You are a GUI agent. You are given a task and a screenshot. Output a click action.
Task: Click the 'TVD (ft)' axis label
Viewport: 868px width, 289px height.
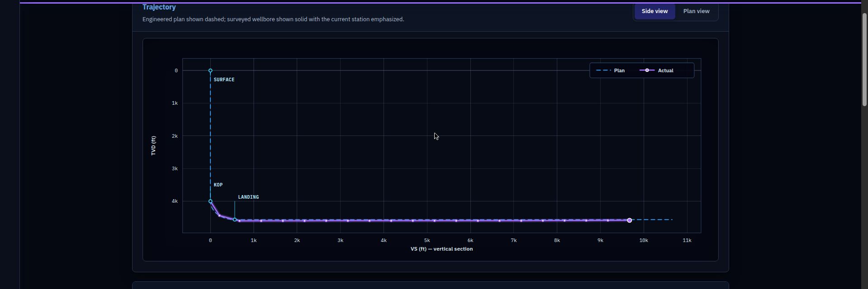pos(153,146)
